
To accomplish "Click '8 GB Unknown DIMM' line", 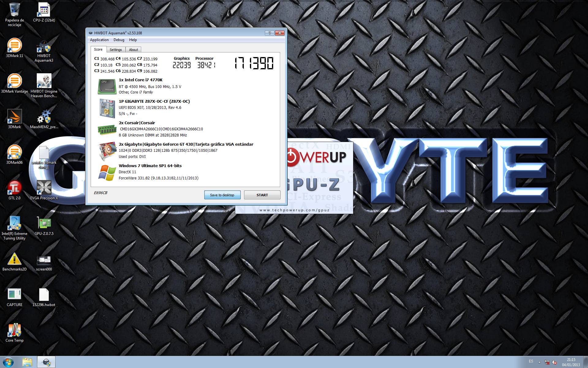I will pyautogui.click(x=153, y=135).
